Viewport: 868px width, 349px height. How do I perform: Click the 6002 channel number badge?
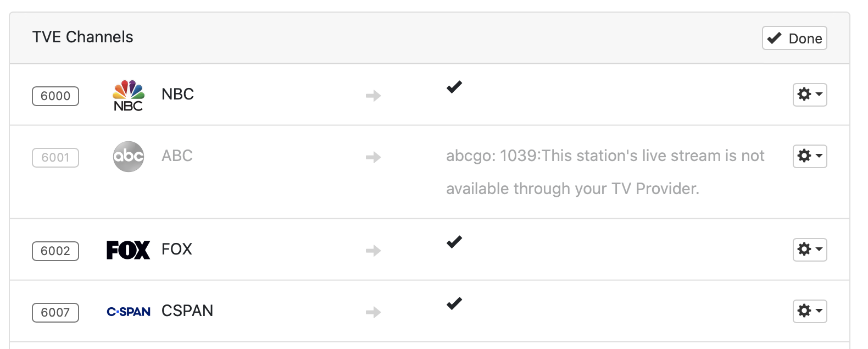point(55,251)
